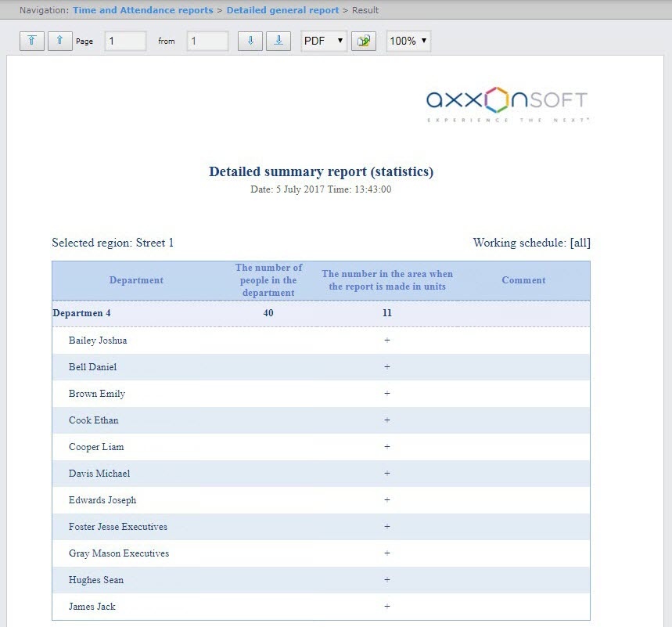Click number of people in department header
Image resolution: width=672 pixels, height=627 pixels.
click(x=268, y=280)
